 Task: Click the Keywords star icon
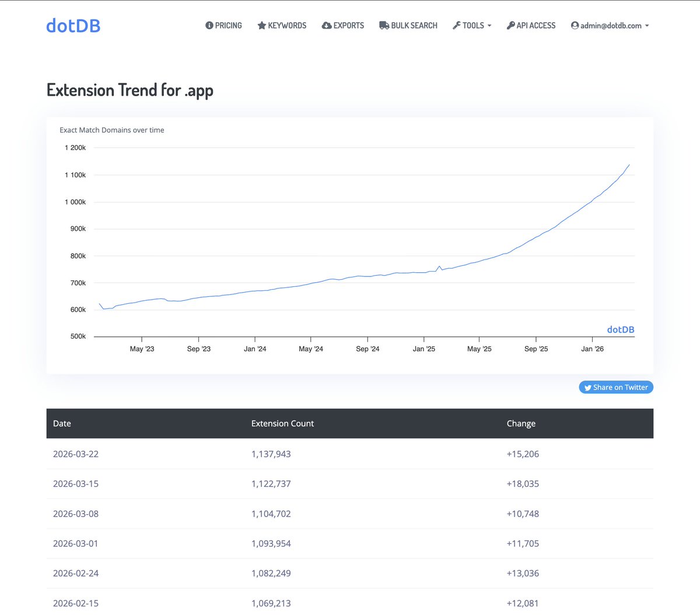(x=262, y=26)
